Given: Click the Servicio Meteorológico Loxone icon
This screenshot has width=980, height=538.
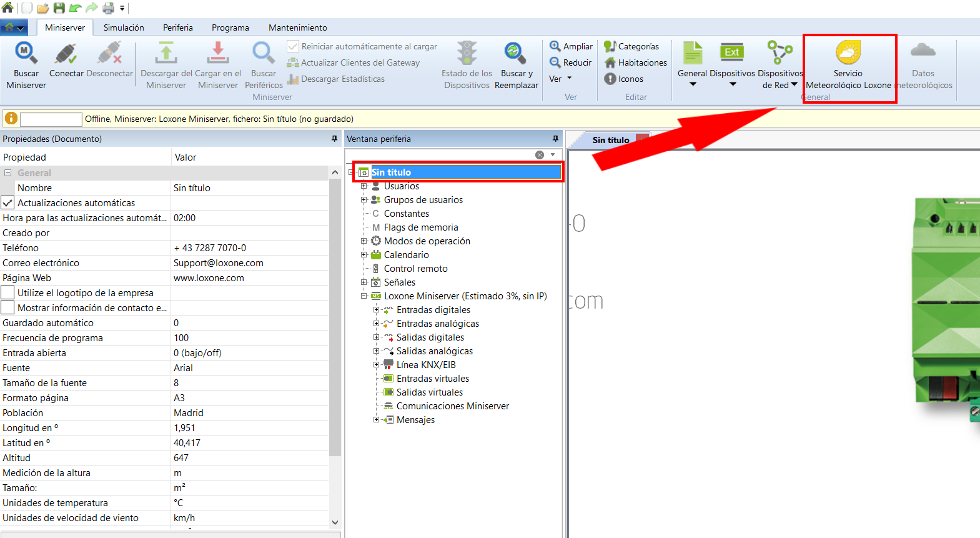Looking at the screenshot, I should [848, 53].
